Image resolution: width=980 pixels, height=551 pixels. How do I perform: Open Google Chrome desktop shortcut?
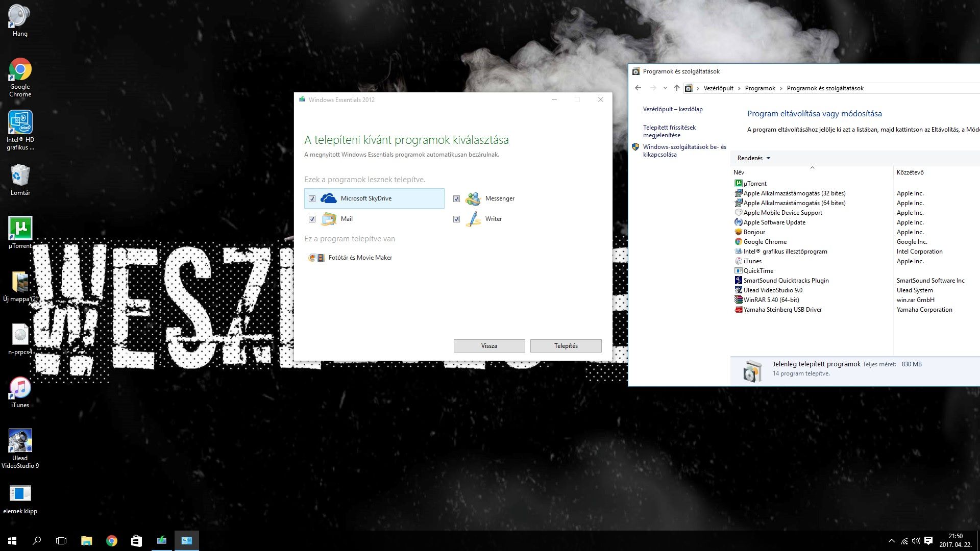coord(20,77)
